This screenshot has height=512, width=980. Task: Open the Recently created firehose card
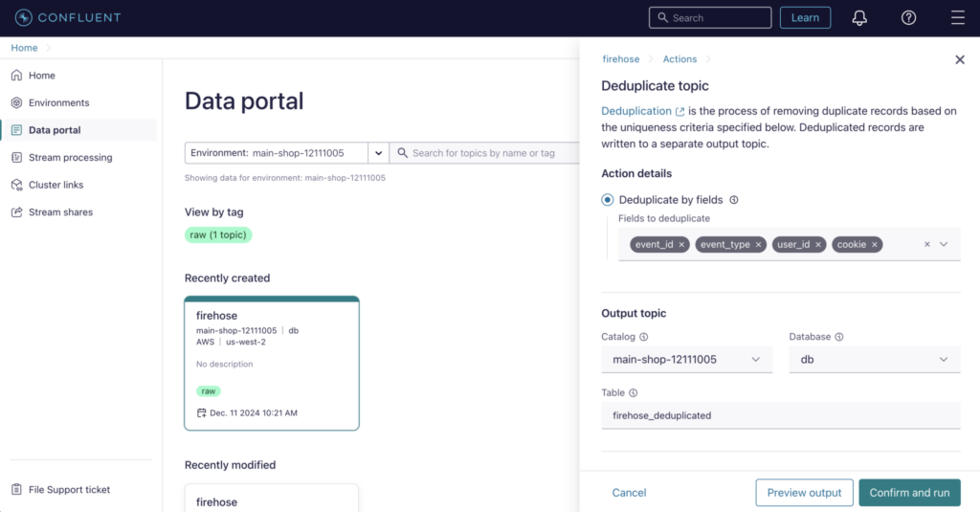(x=272, y=364)
